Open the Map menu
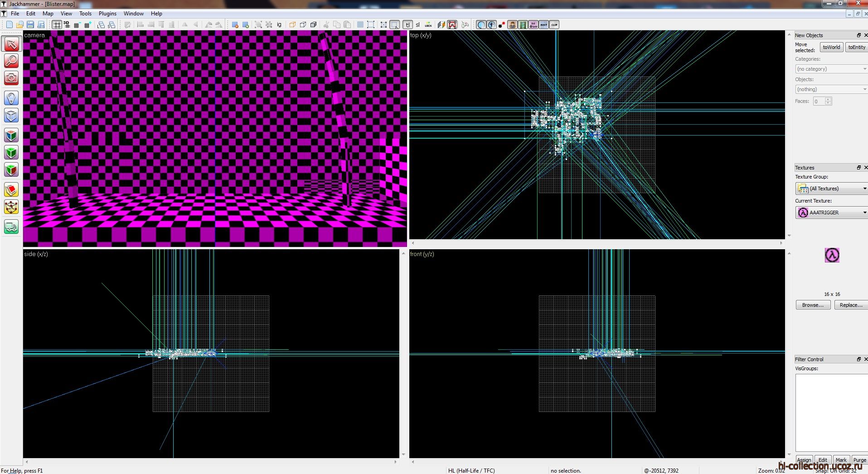Screen dimensions: 868x474 point(48,14)
